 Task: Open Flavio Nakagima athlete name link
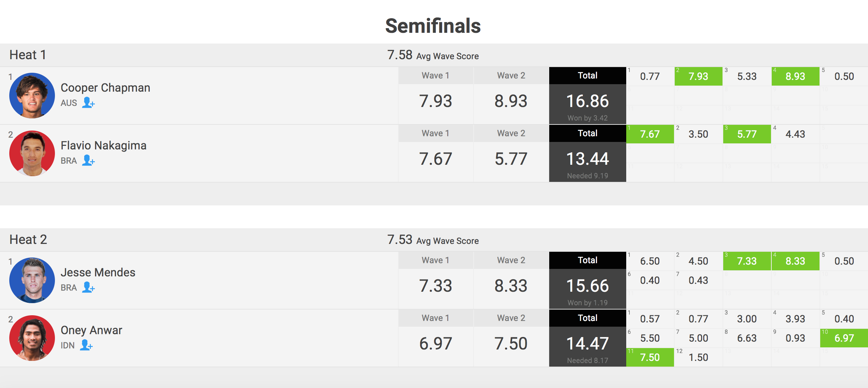click(103, 145)
